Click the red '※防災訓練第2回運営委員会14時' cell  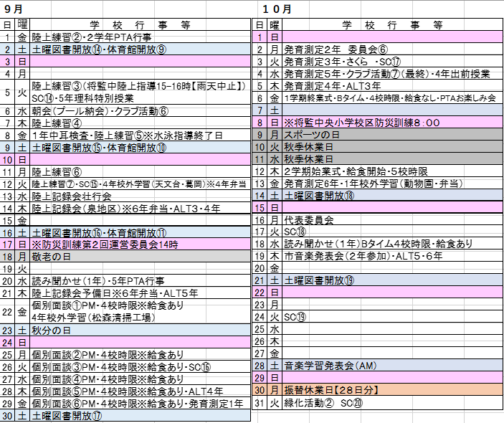[140, 244]
